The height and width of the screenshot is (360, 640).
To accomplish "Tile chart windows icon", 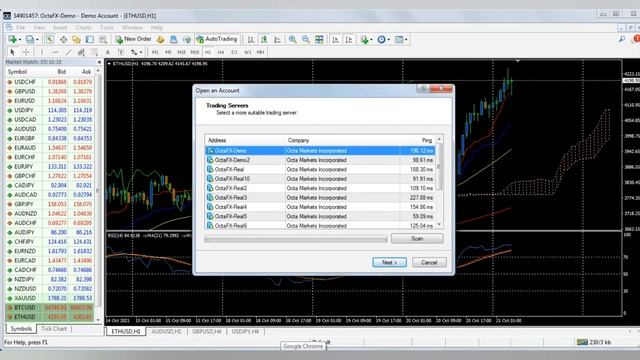I will (x=319, y=40).
